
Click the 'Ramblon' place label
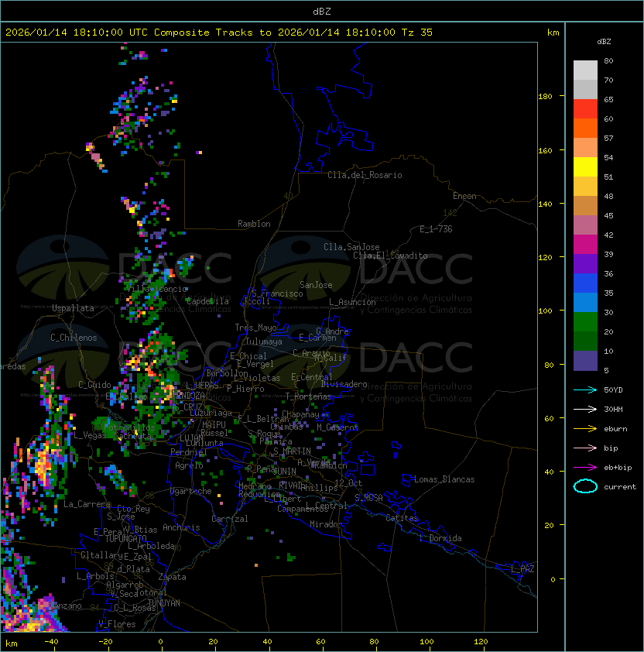(x=254, y=224)
